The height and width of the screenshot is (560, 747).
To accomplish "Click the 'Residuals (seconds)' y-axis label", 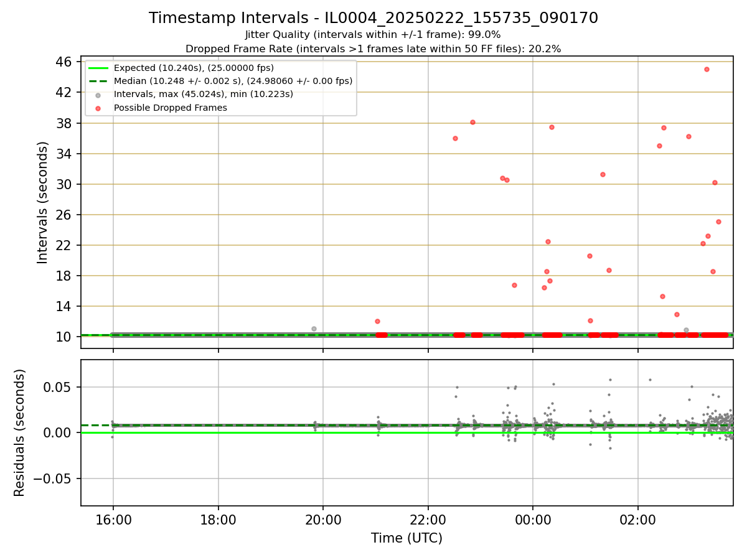I will click(20, 432).
